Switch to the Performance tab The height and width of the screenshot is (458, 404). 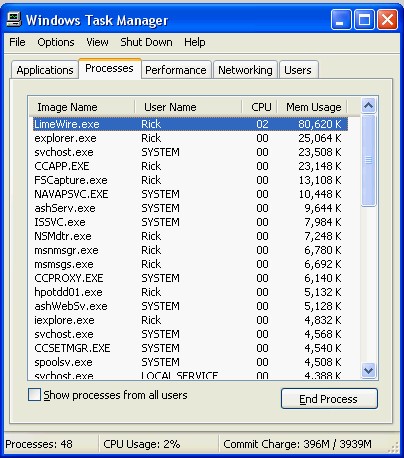pos(176,70)
